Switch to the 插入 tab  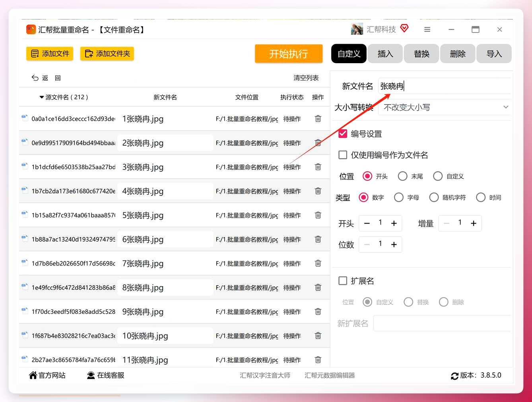[x=385, y=54]
